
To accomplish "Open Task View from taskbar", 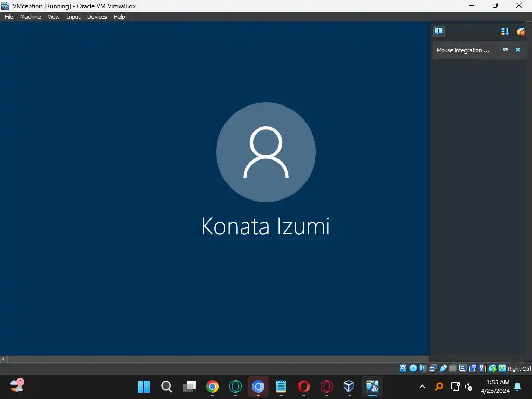I will 189,387.
